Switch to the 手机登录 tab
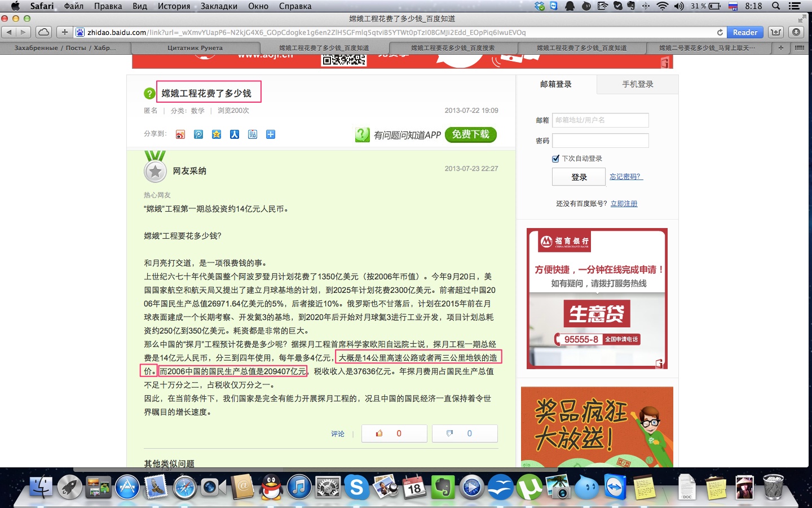The width and height of the screenshot is (812, 508). click(637, 84)
